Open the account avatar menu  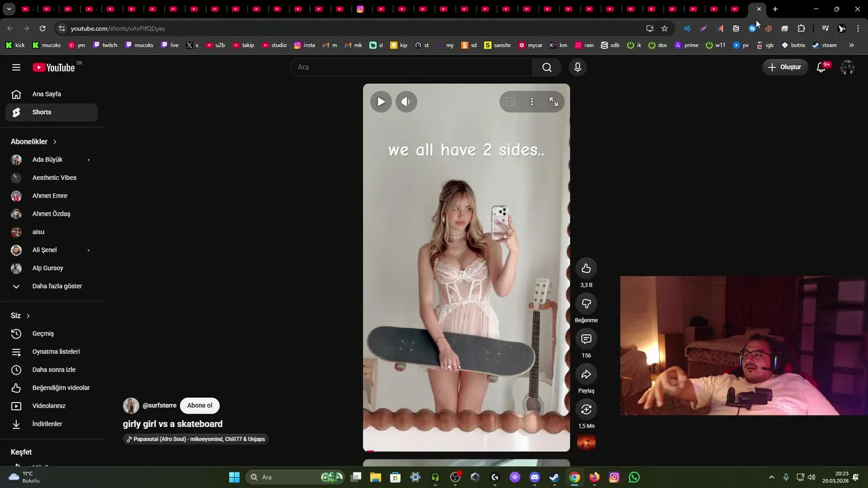click(x=847, y=67)
